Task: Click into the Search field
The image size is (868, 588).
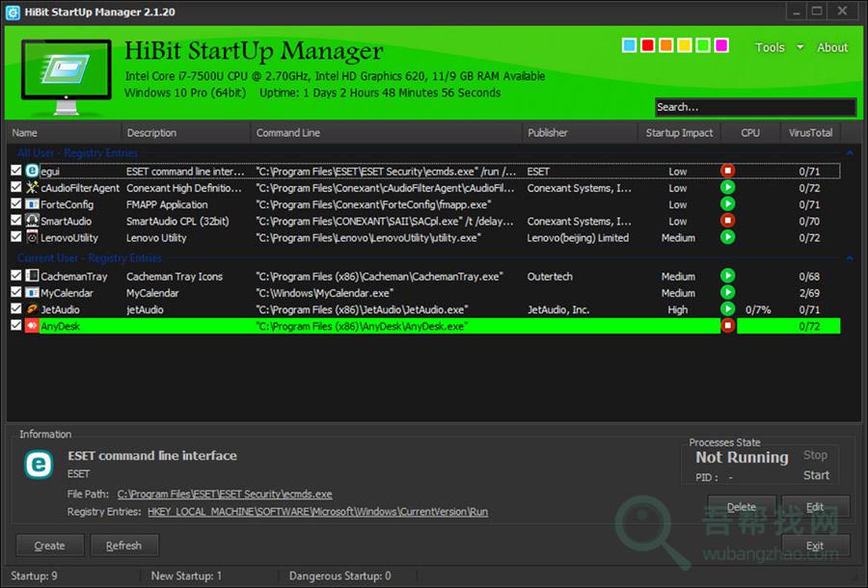Action: click(x=754, y=107)
